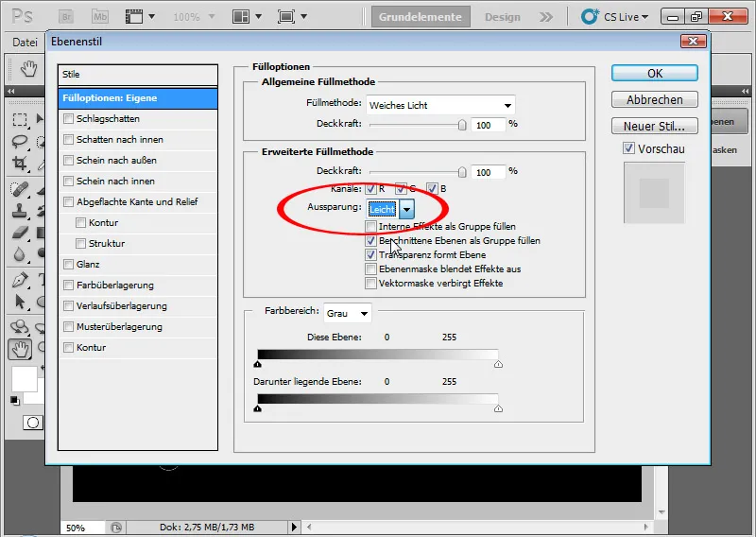The height and width of the screenshot is (537, 756).
Task: Click the Hand tool preset in options bar
Action: click(28, 69)
